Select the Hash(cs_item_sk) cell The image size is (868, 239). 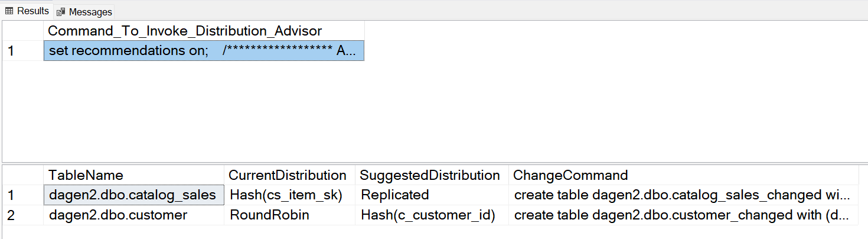[290, 195]
